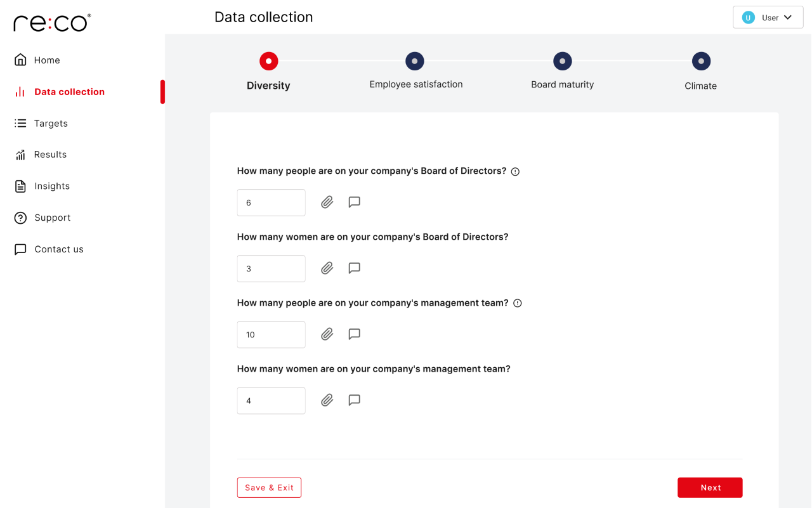Click info icon next to Board of Directors question

point(515,172)
